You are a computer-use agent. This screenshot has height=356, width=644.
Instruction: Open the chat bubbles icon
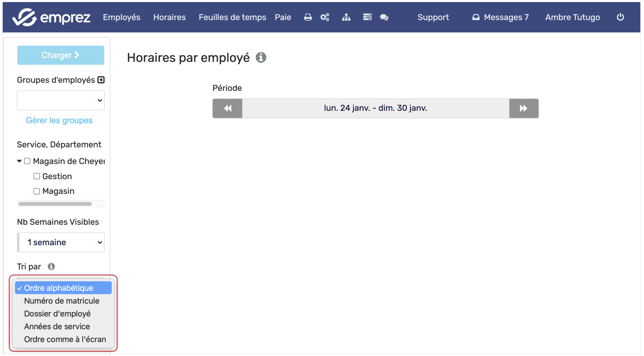(384, 17)
